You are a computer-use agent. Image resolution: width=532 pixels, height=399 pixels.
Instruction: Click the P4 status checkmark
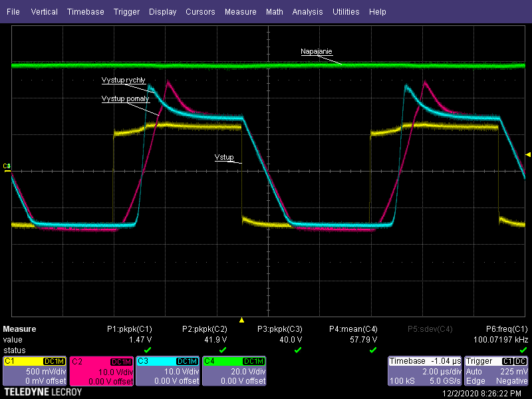pyautogui.click(x=373, y=350)
